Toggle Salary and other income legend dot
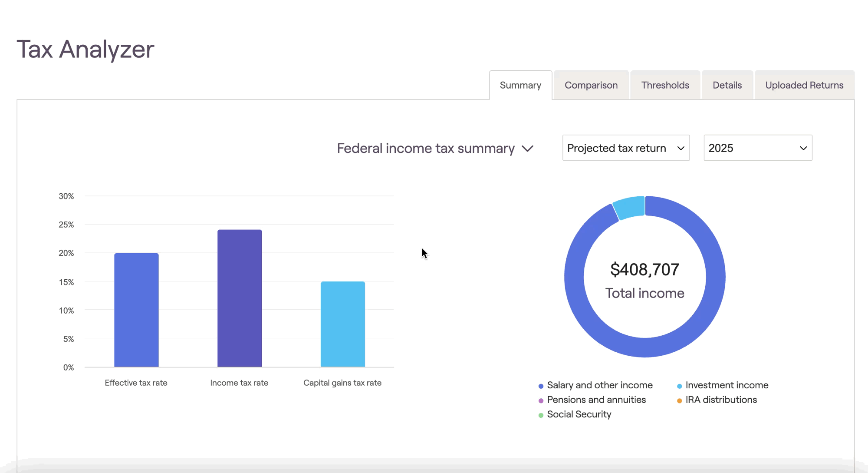 [x=541, y=386]
